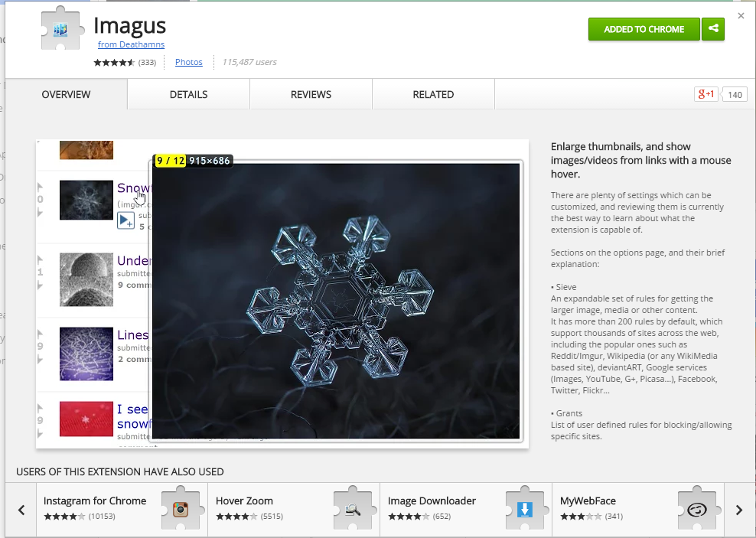The width and height of the screenshot is (756, 538).
Task: Click the share icon button
Action: coord(713,29)
